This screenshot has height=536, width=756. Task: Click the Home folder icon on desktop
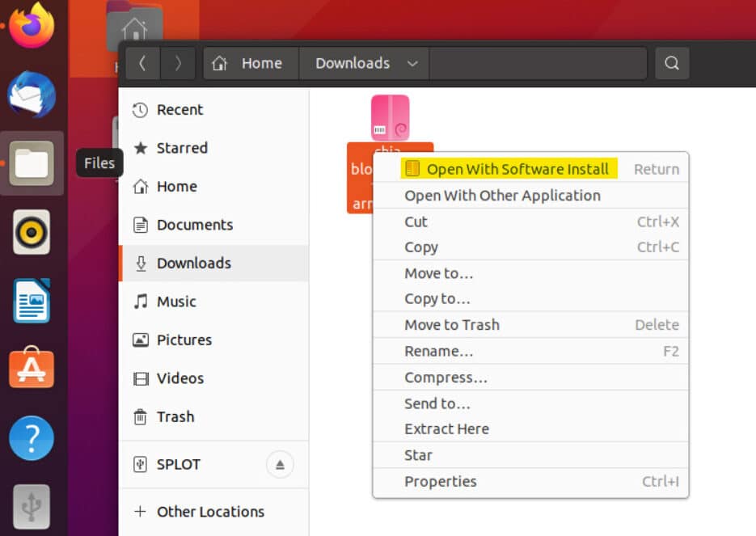coord(134,22)
